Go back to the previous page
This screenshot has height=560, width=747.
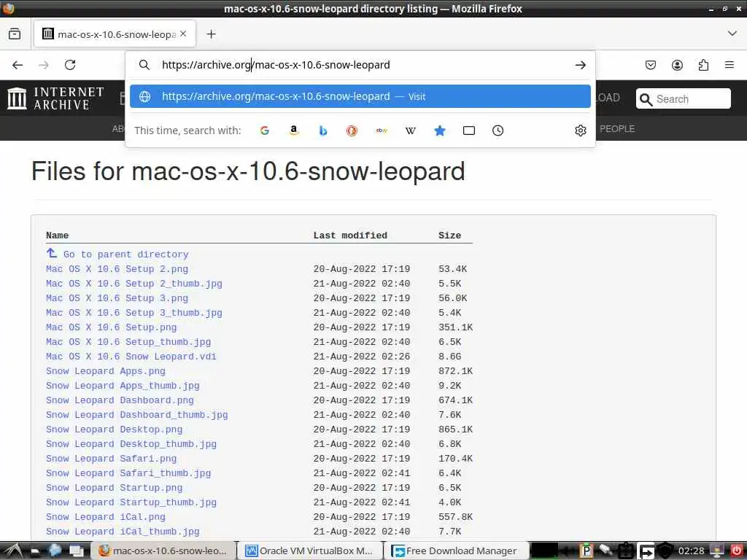[x=18, y=65]
